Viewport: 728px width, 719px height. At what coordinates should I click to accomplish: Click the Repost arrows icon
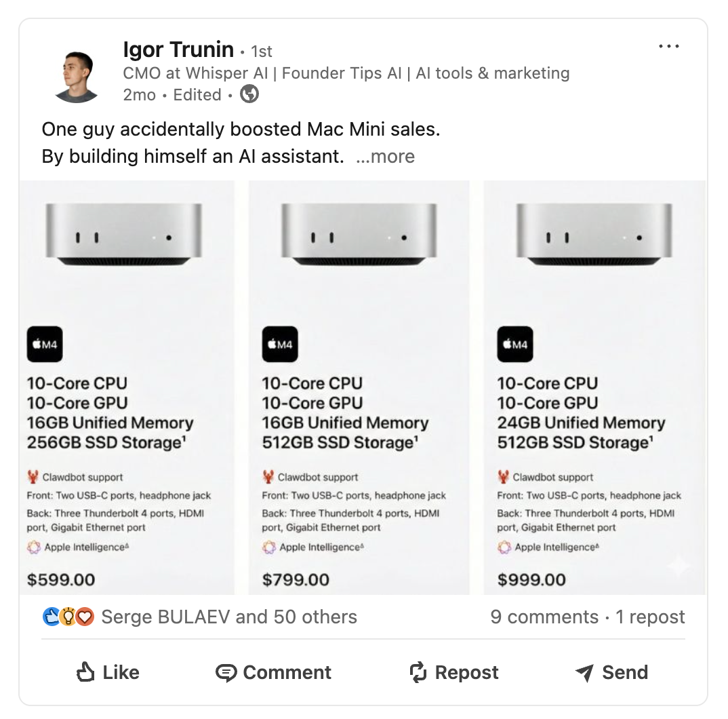pos(418,672)
